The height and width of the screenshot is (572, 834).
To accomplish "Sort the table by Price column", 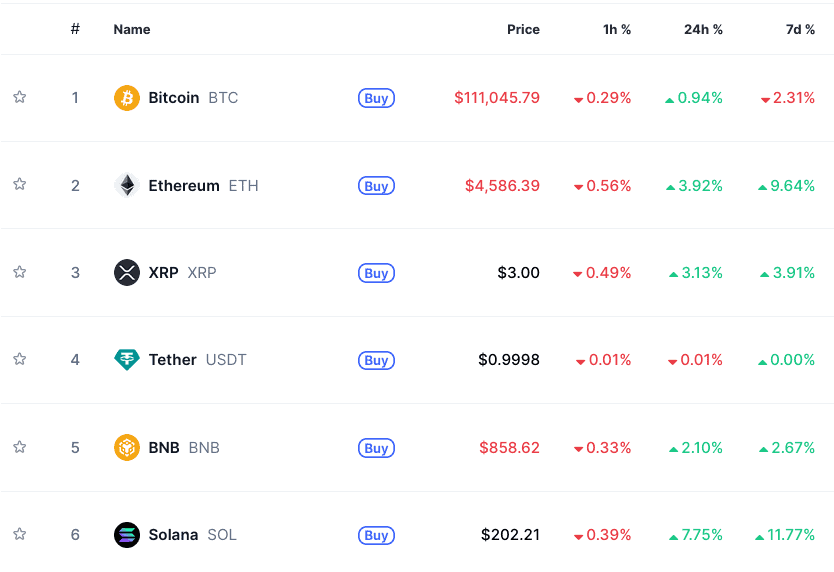I will coord(523,29).
